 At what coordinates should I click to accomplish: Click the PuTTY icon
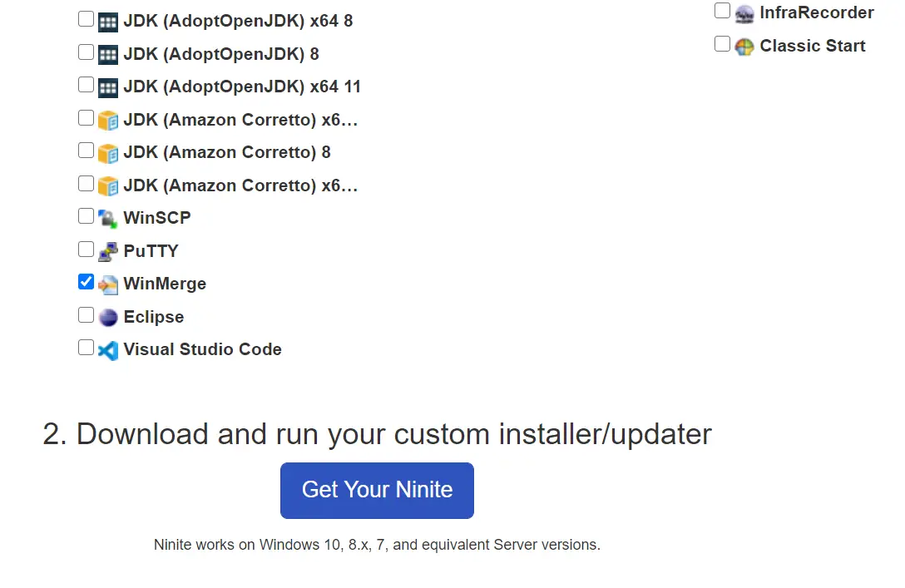click(108, 252)
